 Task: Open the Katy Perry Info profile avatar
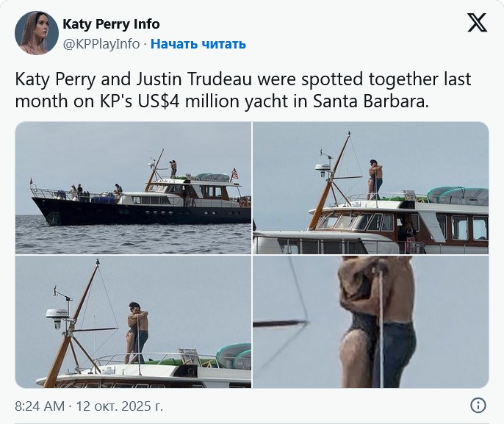click(x=37, y=33)
